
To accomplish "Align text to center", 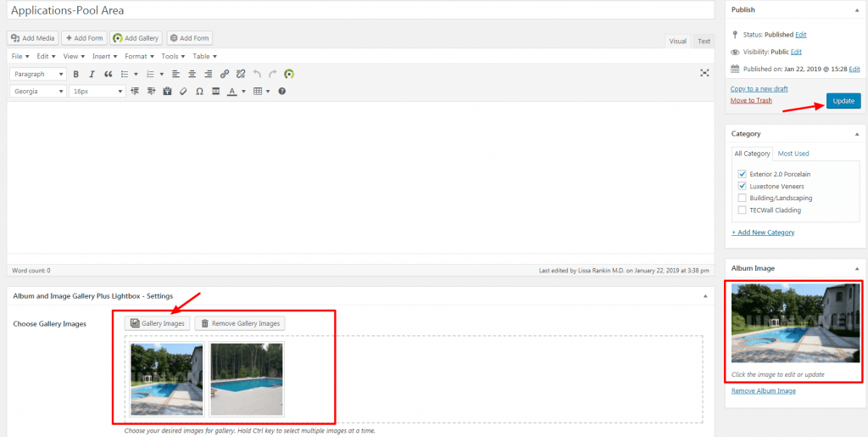I will coord(192,75).
